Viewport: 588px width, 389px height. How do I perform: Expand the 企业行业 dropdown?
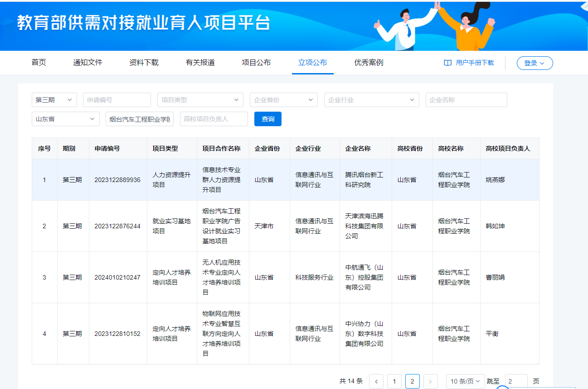point(371,100)
